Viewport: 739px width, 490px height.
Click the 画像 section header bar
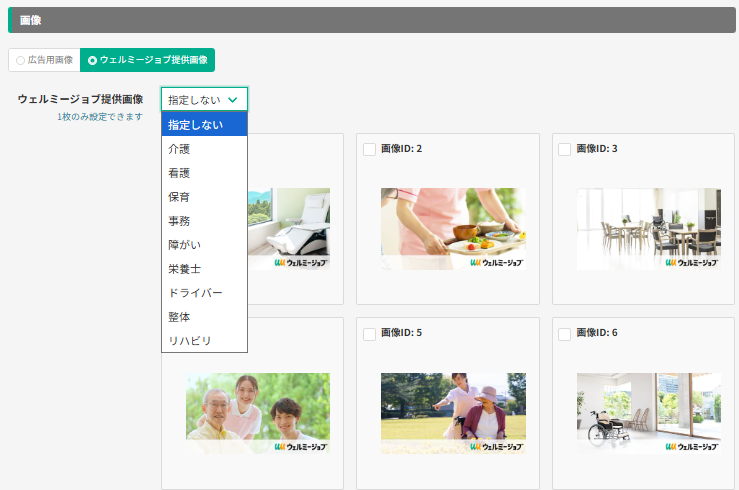tap(372, 20)
